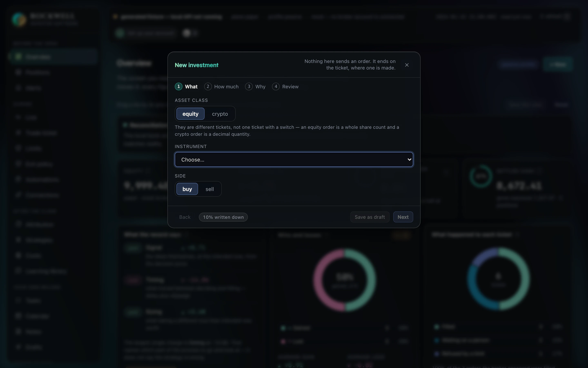Jump to the Why step
The image size is (588, 368).
(x=255, y=87)
